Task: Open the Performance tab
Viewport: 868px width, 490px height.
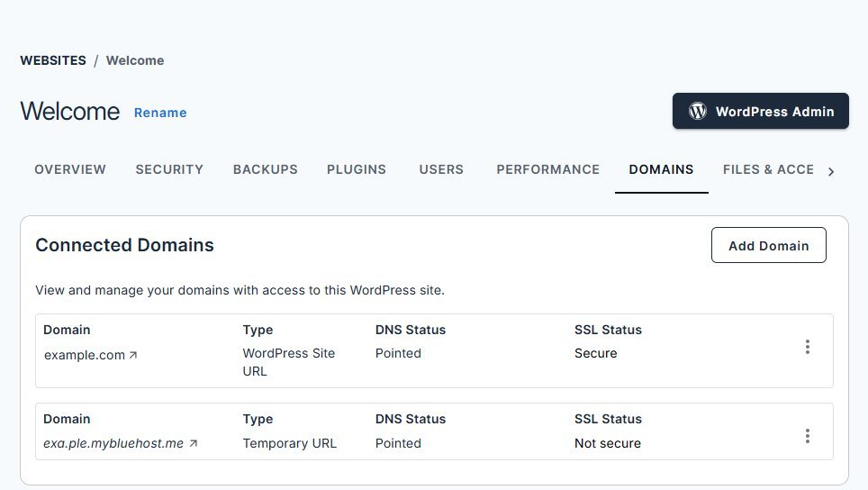Action: [548, 169]
